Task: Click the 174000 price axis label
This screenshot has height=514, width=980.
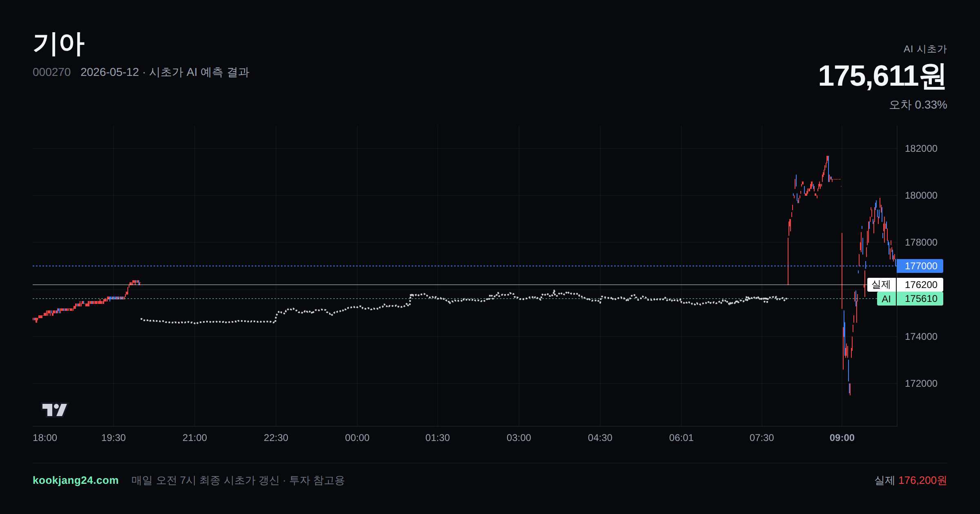Action: pos(921,337)
